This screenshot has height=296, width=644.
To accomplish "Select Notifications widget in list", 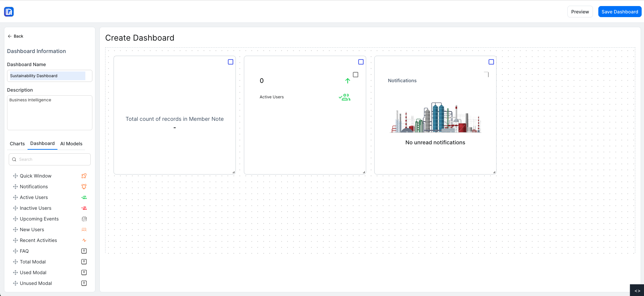I will pyautogui.click(x=50, y=187).
